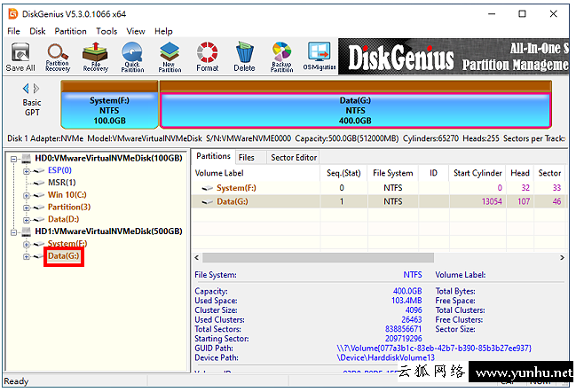Expand the Win 10(C:) partition node
This screenshot has height=392, width=576.
point(27,196)
